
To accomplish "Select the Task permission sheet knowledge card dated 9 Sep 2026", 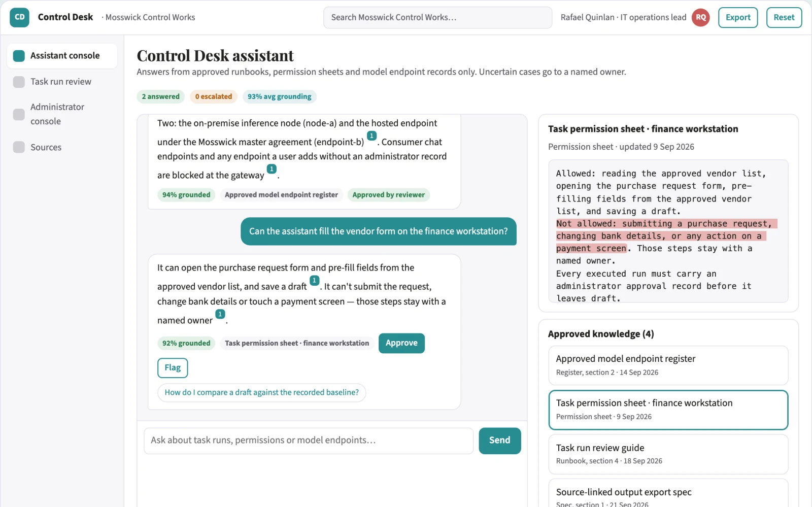I will [x=668, y=410].
